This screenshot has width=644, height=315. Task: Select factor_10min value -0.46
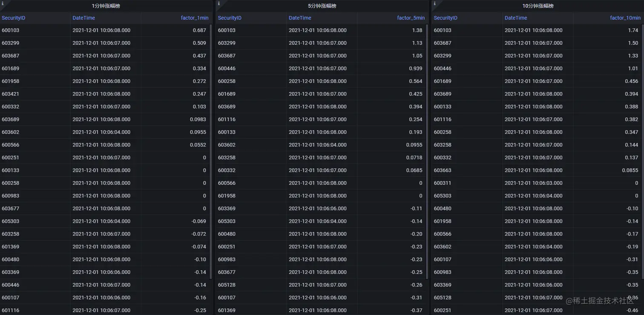click(x=632, y=311)
